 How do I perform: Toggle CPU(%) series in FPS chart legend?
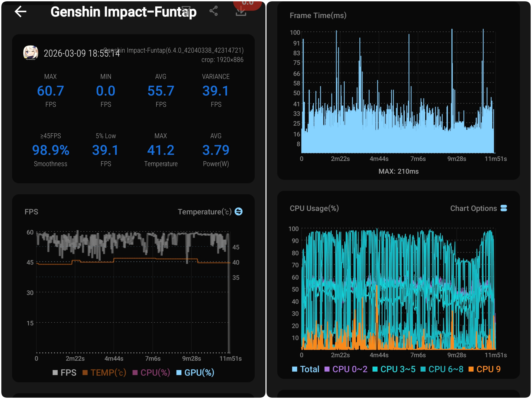[151, 372]
